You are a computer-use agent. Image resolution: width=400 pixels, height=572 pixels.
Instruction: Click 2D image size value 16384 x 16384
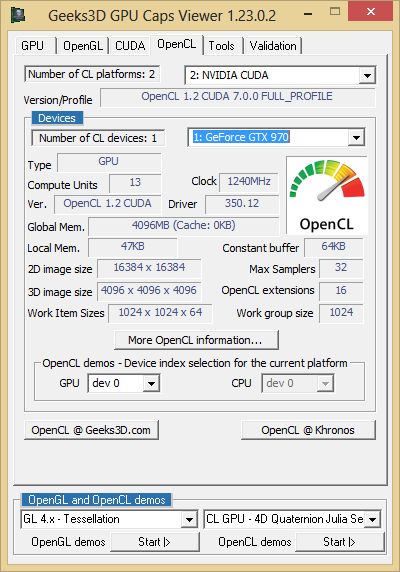click(149, 268)
